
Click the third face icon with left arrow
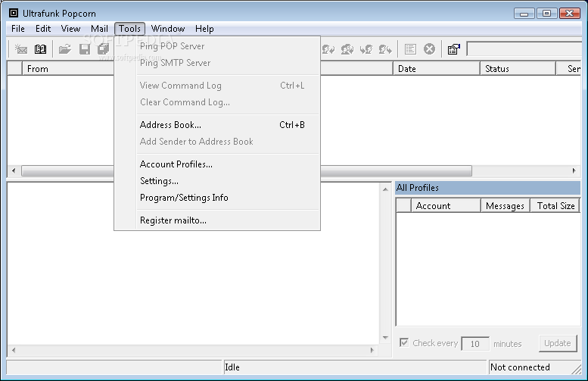pos(366,49)
